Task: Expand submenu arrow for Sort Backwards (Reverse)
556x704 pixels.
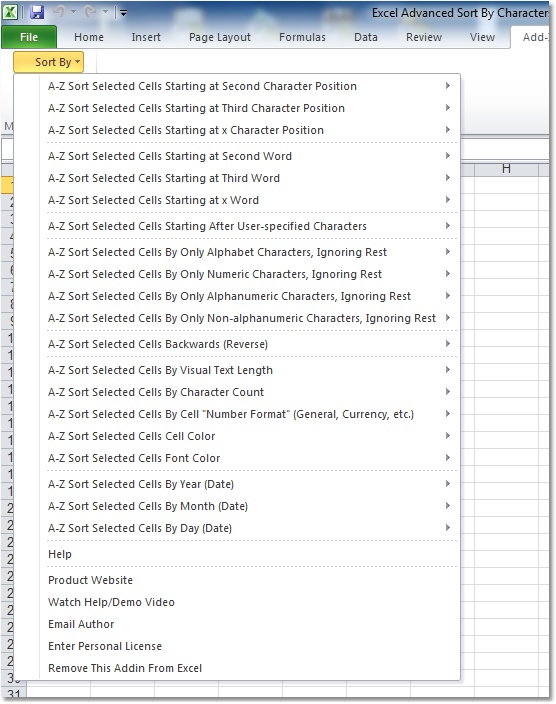Action: pos(448,344)
